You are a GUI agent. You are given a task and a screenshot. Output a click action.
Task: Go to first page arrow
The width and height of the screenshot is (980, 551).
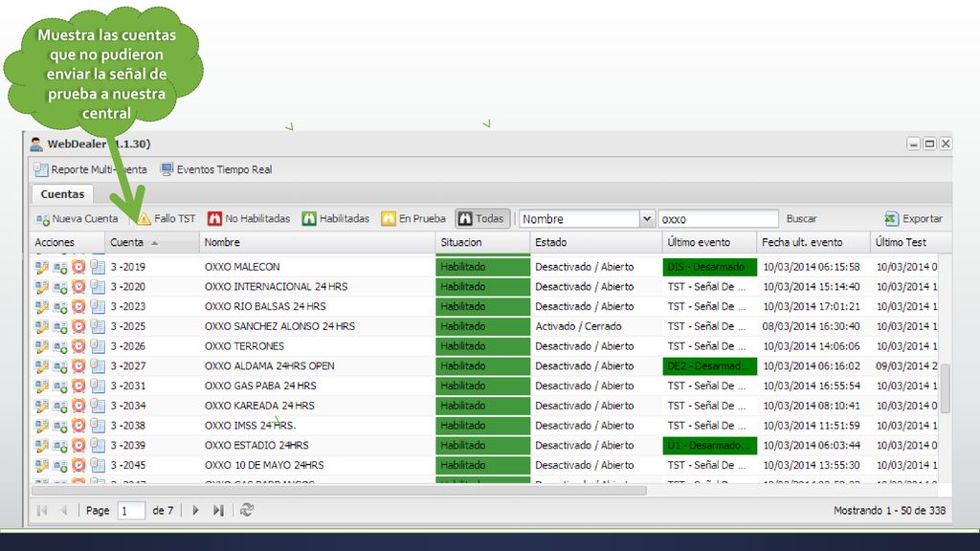click(42, 511)
